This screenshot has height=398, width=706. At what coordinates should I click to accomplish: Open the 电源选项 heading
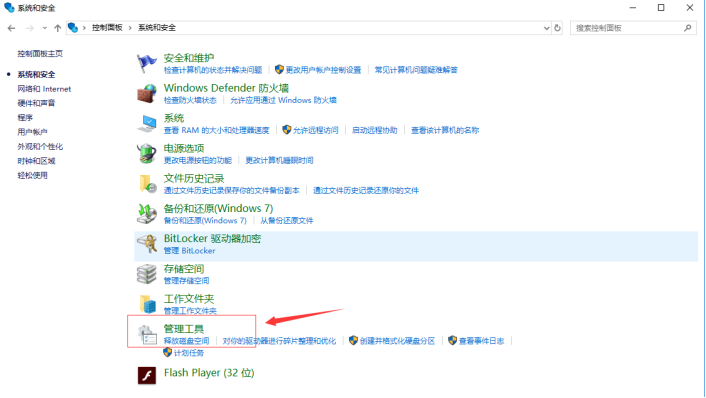pyautogui.click(x=184, y=148)
